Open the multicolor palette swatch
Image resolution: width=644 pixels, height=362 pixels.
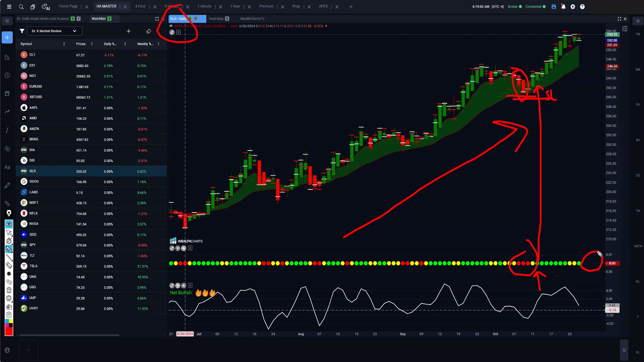pyautogui.click(x=9, y=323)
